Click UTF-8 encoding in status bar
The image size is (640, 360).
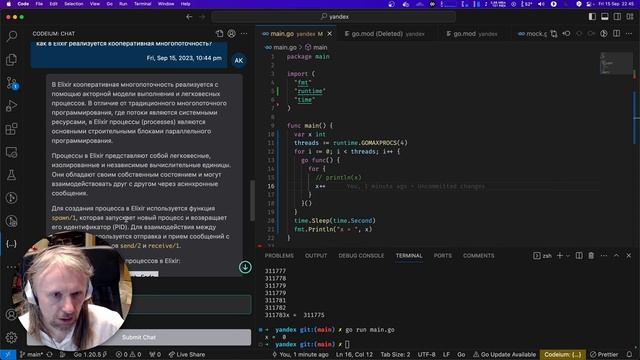(426, 354)
